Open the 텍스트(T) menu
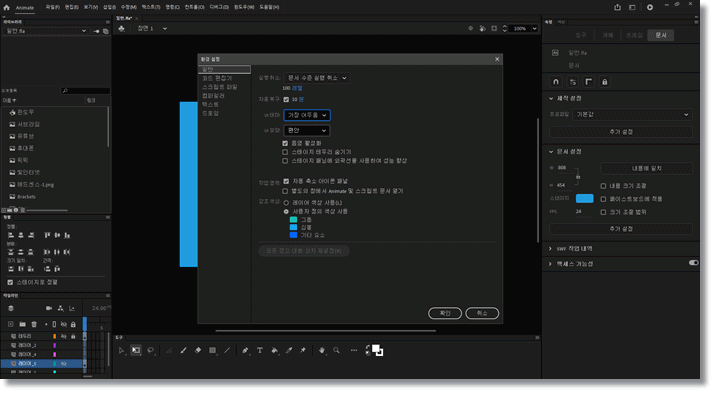 pyautogui.click(x=151, y=7)
